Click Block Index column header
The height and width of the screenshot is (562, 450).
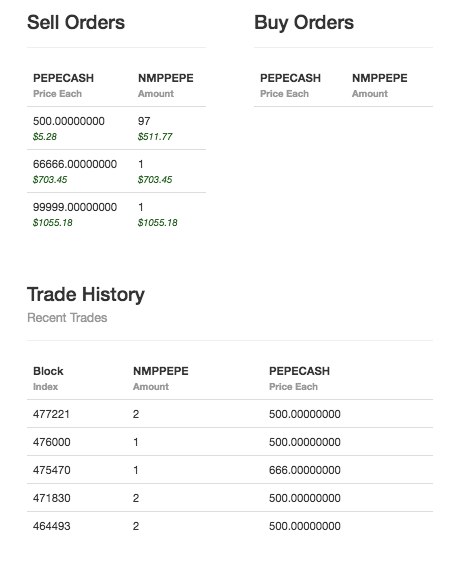click(48, 378)
